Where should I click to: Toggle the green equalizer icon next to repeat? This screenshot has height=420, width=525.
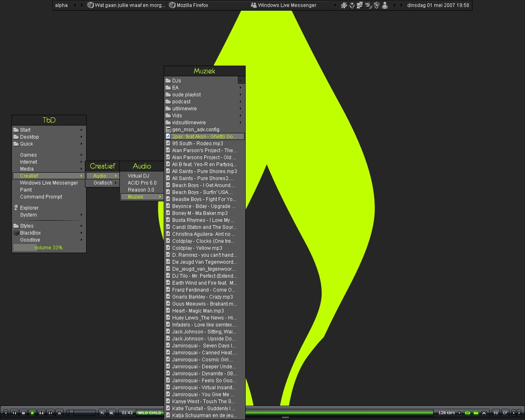coord(476,413)
